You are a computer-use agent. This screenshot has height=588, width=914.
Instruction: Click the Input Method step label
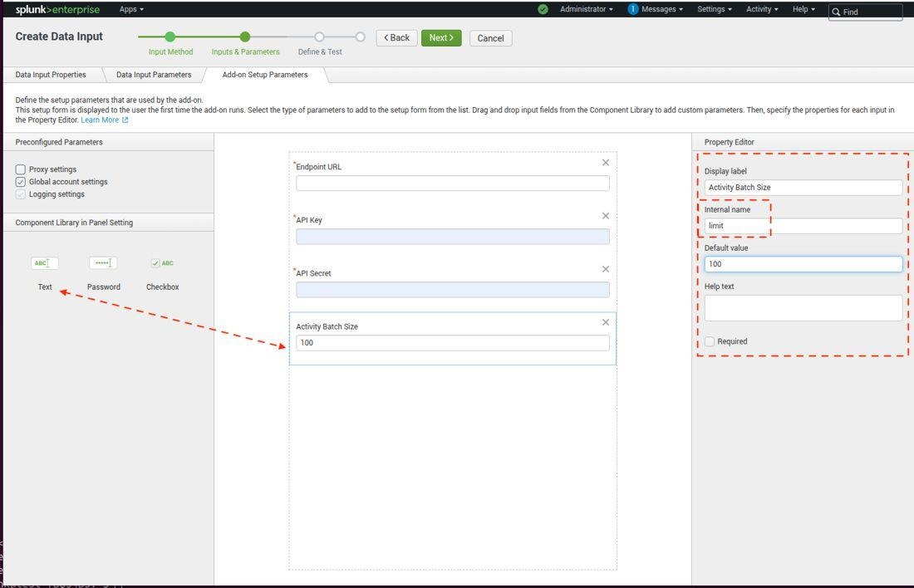coord(171,51)
